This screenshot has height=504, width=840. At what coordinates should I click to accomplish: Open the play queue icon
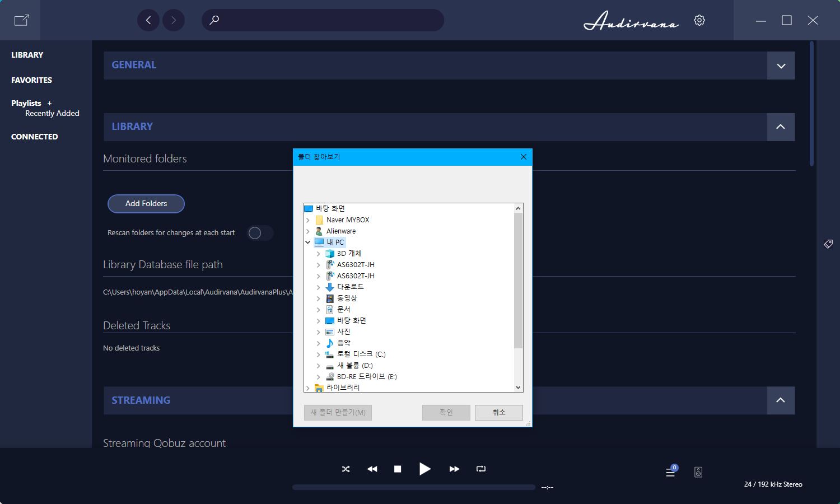671,472
